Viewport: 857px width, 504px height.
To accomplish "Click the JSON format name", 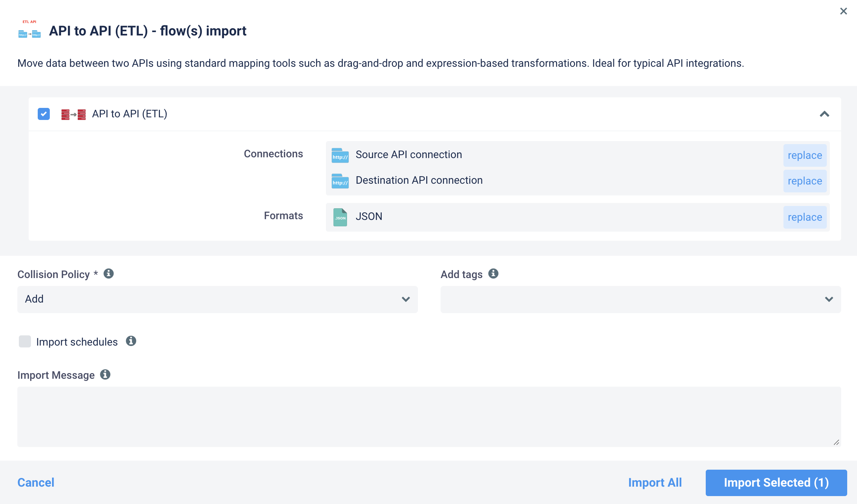I will (x=369, y=217).
